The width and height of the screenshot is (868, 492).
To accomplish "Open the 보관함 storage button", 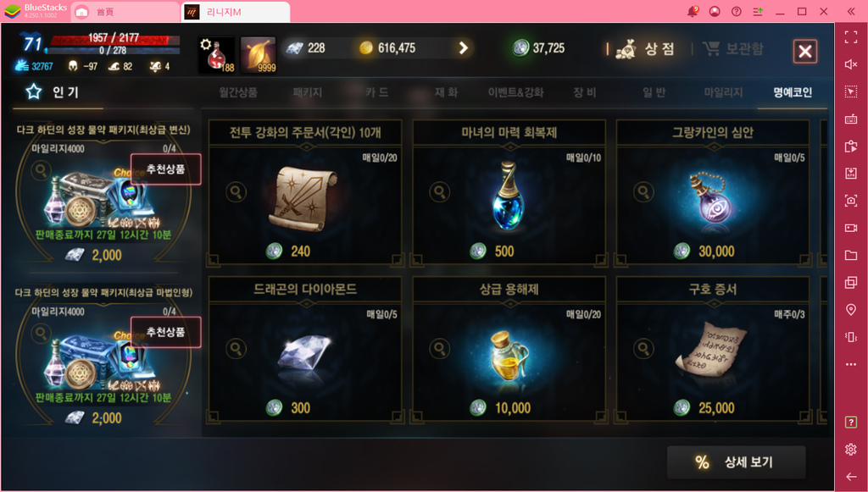I will click(733, 49).
